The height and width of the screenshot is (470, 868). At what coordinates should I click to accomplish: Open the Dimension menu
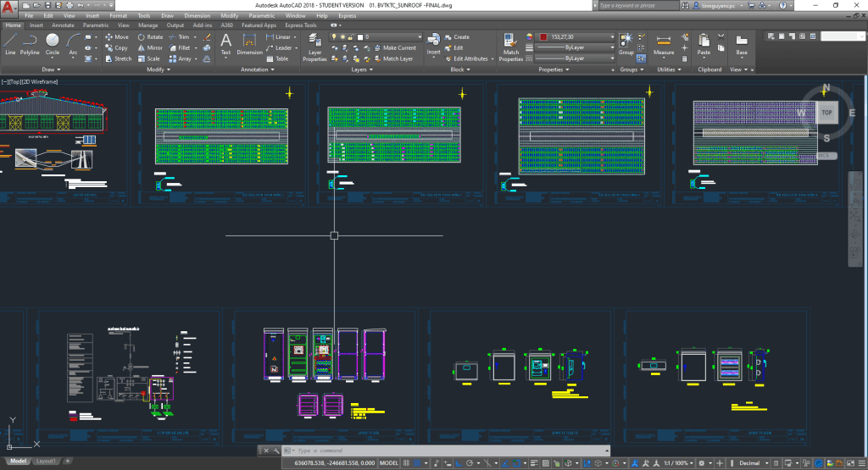pos(197,16)
